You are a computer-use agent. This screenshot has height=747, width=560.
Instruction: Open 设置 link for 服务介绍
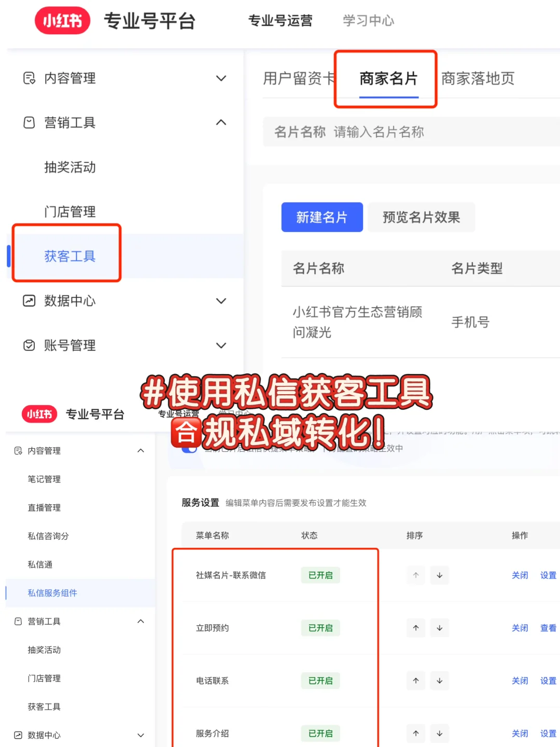click(548, 734)
